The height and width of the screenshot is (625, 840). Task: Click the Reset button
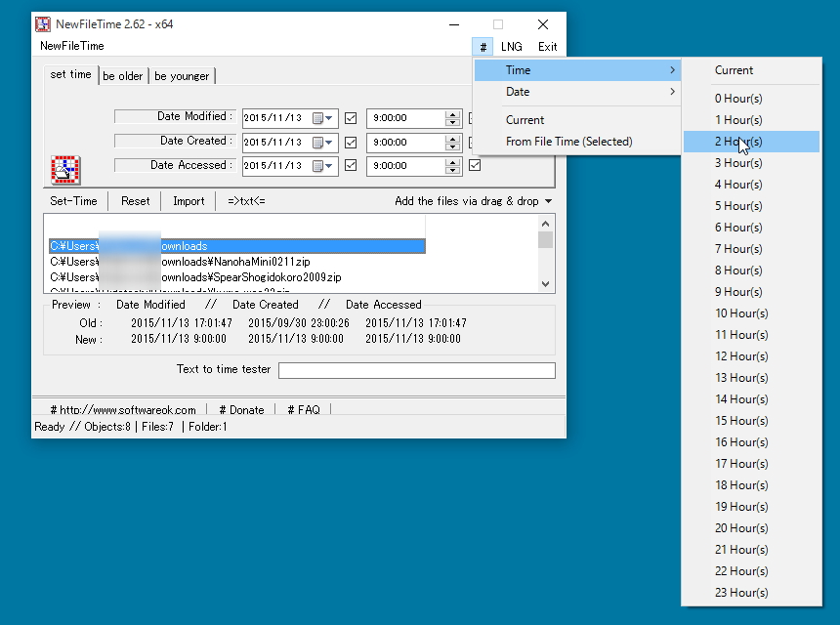coord(135,201)
